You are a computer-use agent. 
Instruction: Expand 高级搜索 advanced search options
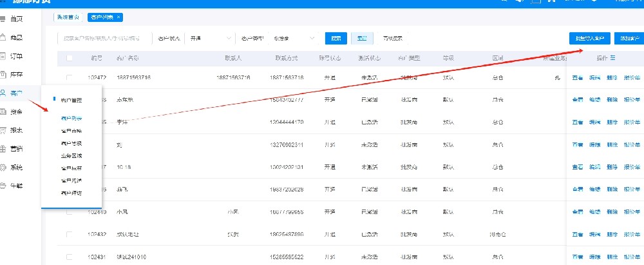(393, 39)
